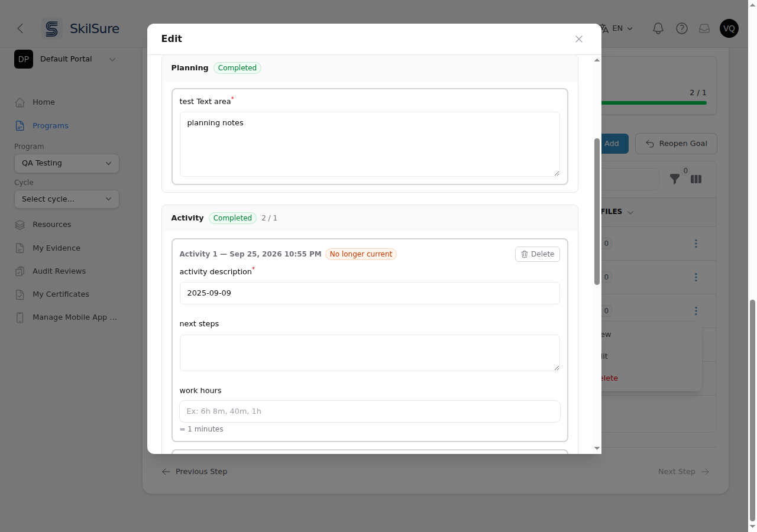Click the notifications bell icon
The height and width of the screenshot is (532, 757).
(x=658, y=28)
